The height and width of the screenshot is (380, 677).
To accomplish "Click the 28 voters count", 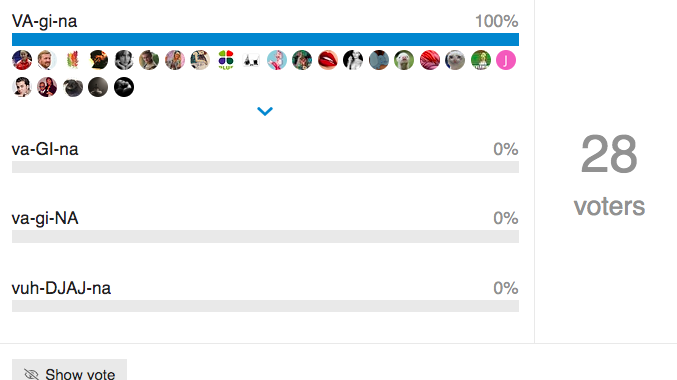I will [x=609, y=174].
